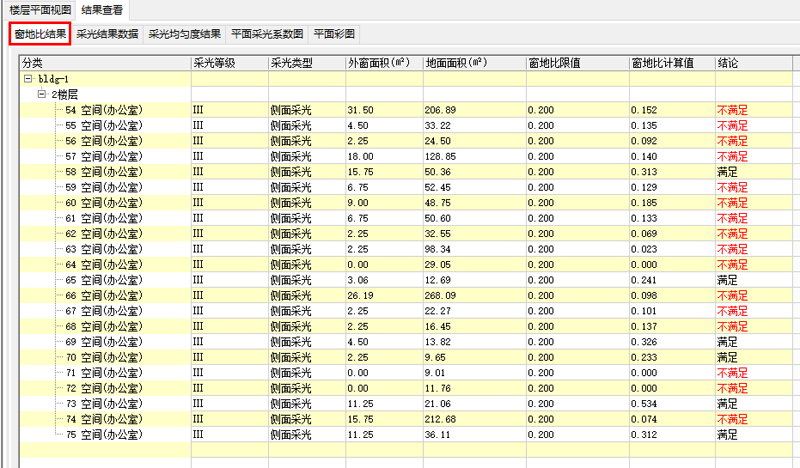Click floor area value 268.09
The image size is (800, 468).
tap(440, 295)
